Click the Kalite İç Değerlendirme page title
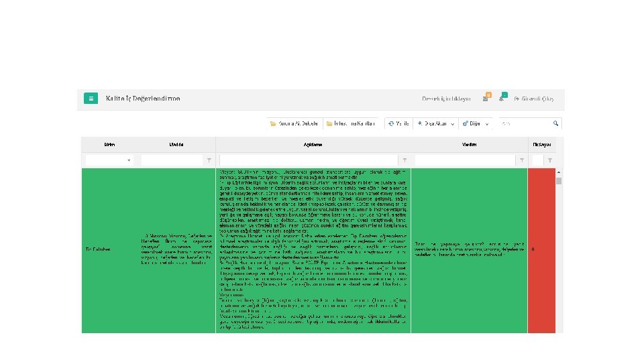644x362 pixels. pos(143,99)
